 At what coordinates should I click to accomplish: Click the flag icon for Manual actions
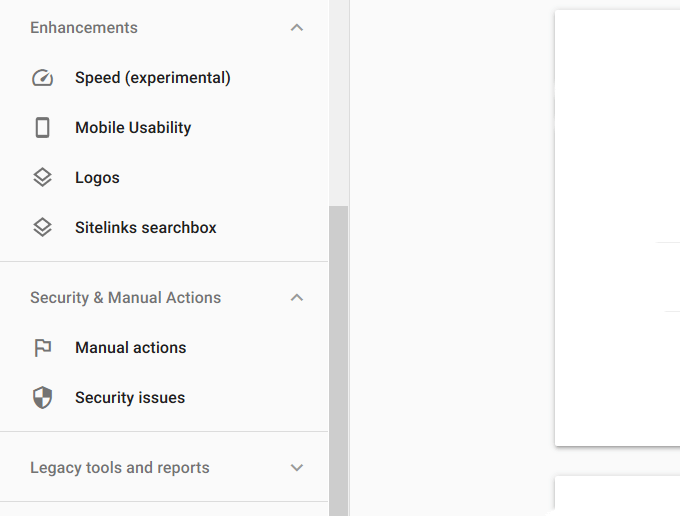pyautogui.click(x=42, y=348)
